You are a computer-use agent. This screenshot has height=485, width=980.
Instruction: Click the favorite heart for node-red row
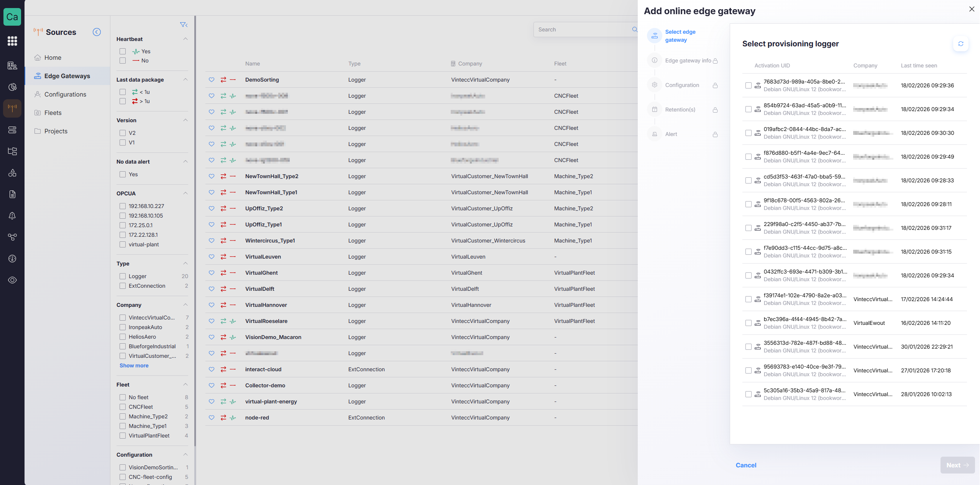pos(212,418)
